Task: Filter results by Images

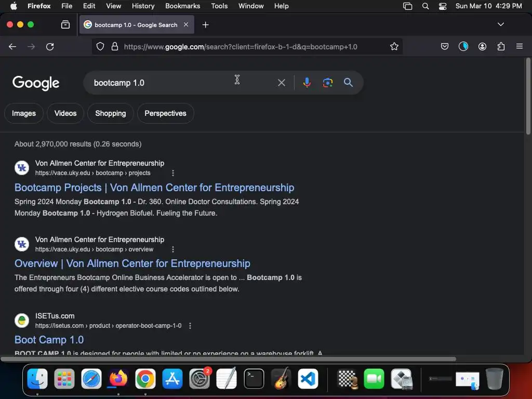Action: (24, 113)
